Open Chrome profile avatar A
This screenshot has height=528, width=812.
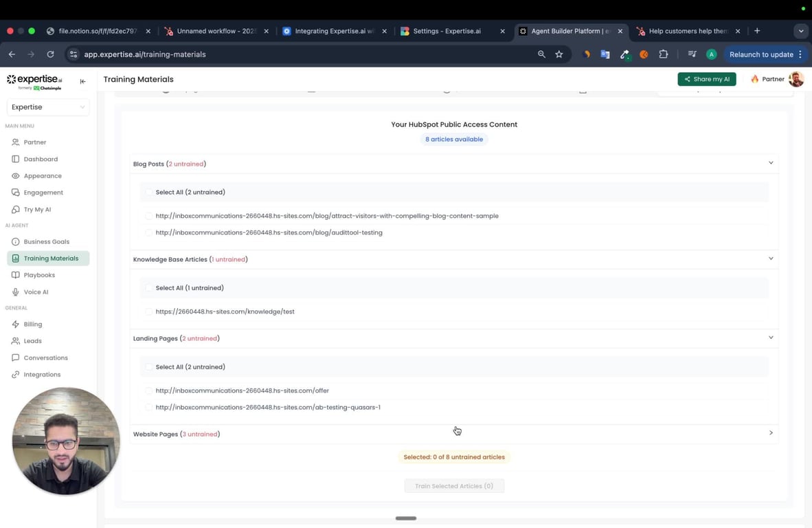pyautogui.click(x=712, y=54)
